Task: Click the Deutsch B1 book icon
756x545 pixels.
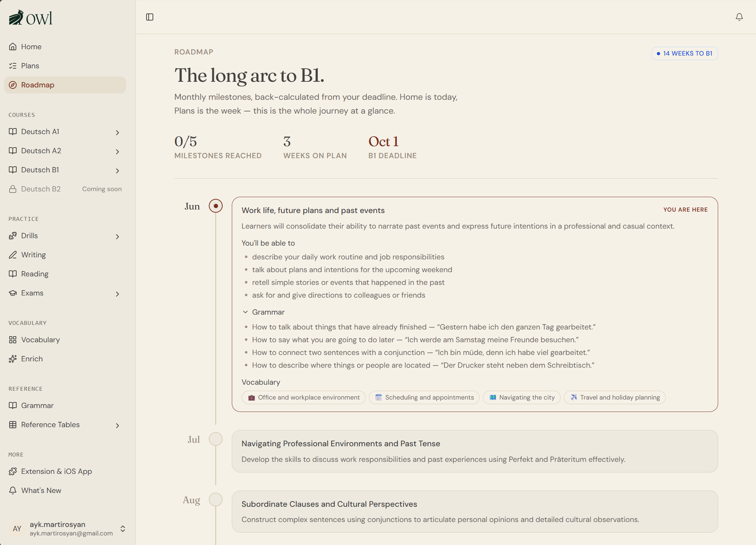Action: (13, 170)
